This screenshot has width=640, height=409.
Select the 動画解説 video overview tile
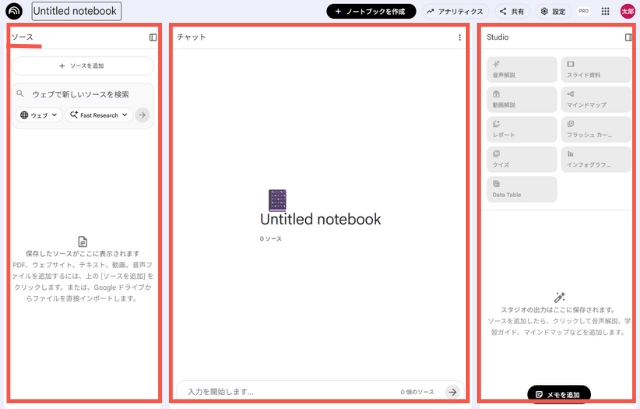pyautogui.click(x=520, y=99)
